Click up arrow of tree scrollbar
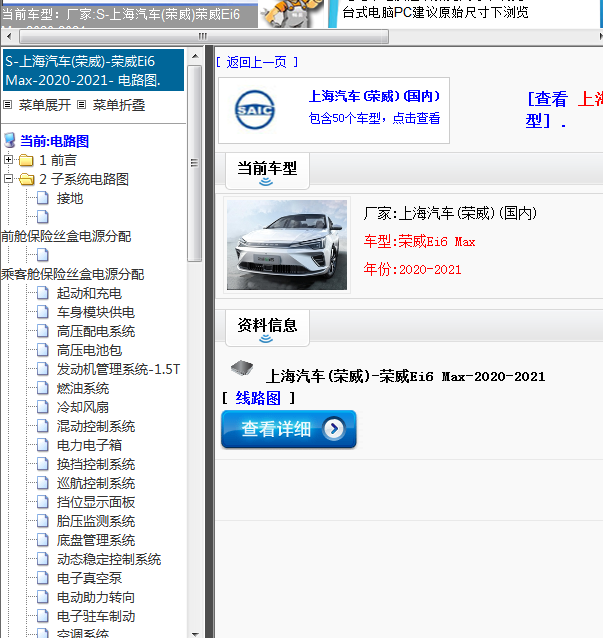The image size is (603, 638). 195,56
